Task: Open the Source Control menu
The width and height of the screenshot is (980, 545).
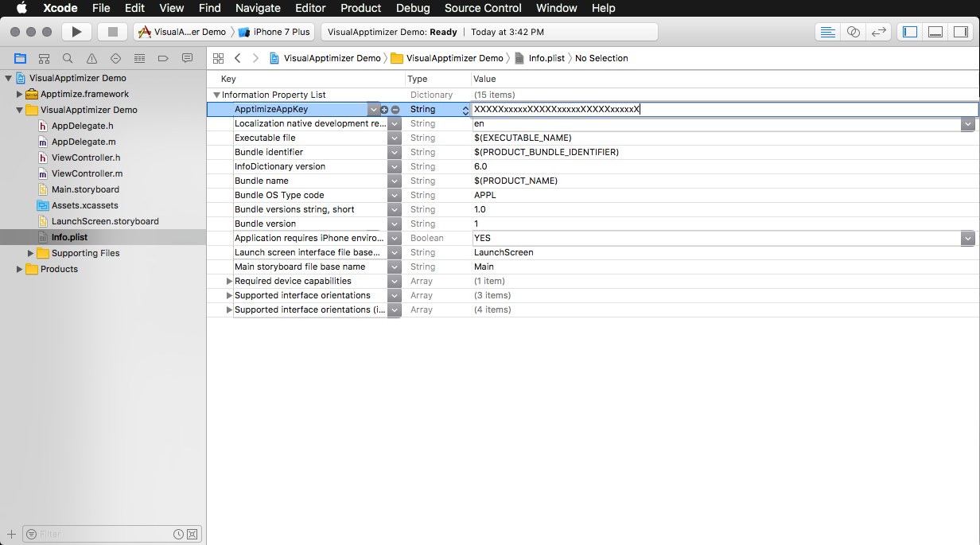Action: [x=483, y=8]
